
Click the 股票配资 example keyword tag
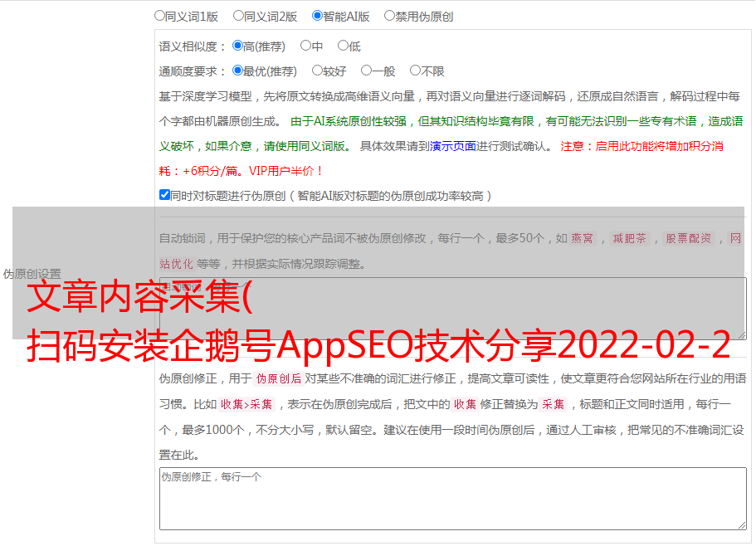point(688,239)
